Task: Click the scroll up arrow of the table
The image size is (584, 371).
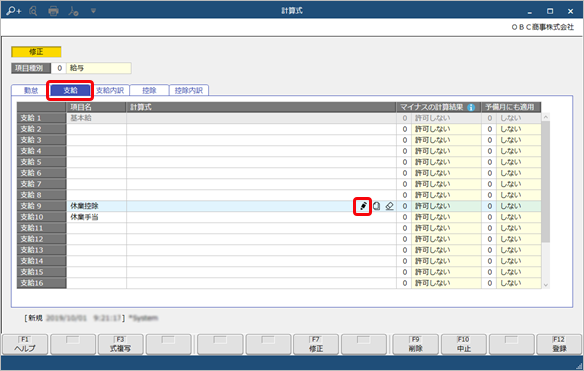Action: [546, 117]
